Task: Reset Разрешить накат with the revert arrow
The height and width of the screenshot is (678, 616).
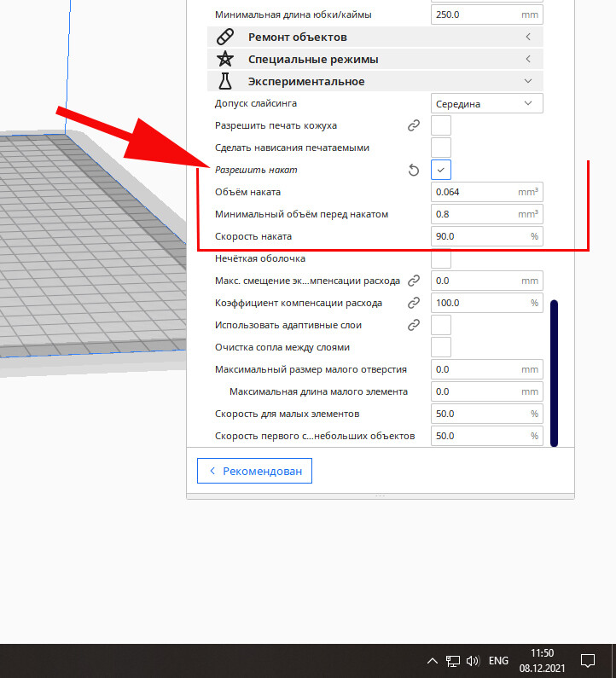Action: pyautogui.click(x=414, y=170)
